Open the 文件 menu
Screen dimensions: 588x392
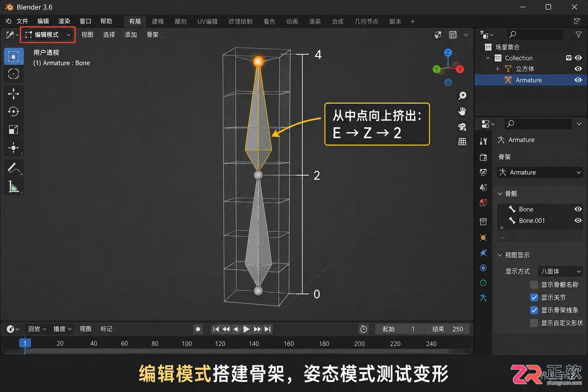(x=22, y=21)
